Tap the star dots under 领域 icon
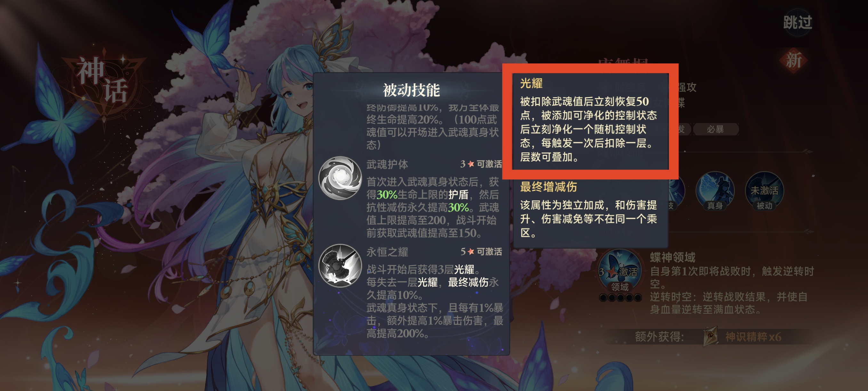868x391 pixels. click(x=620, y=297)
